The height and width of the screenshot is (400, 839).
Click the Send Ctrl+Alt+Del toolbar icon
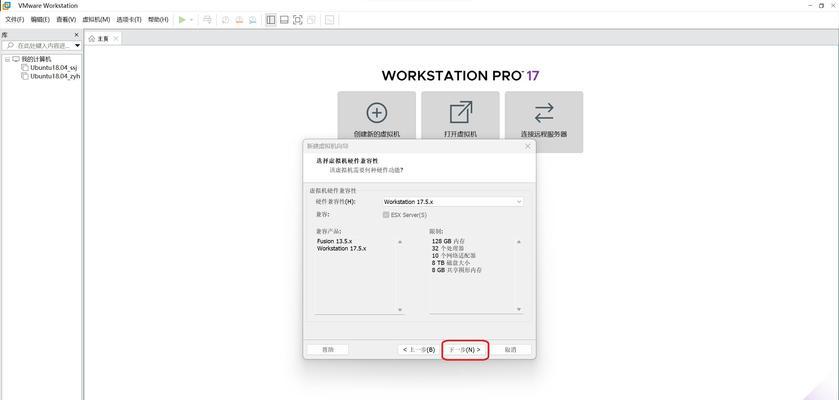point(208,20)
